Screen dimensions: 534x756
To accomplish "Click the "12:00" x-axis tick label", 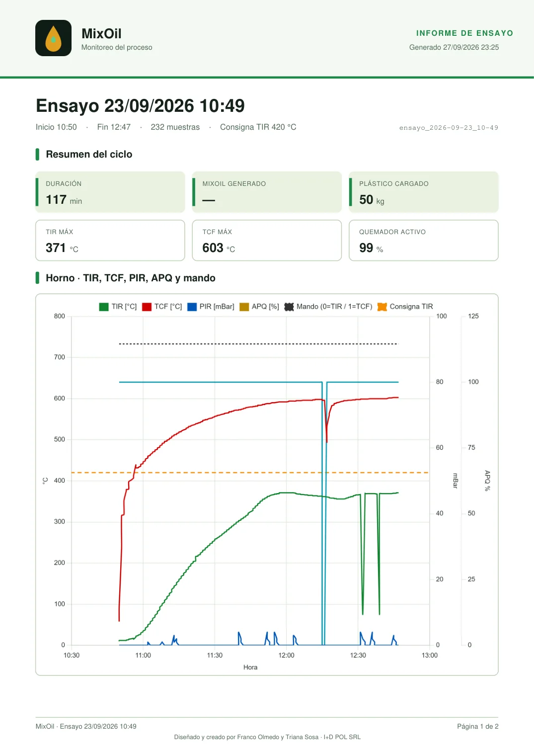I will pos(286,656).
